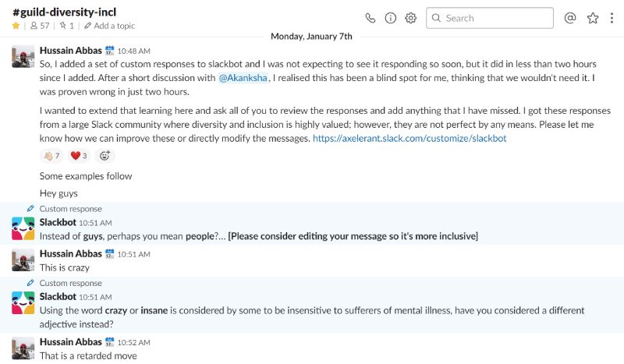Open starred items star icon
The height and width of the screenshot is (364, 624).
click(593, 18)
